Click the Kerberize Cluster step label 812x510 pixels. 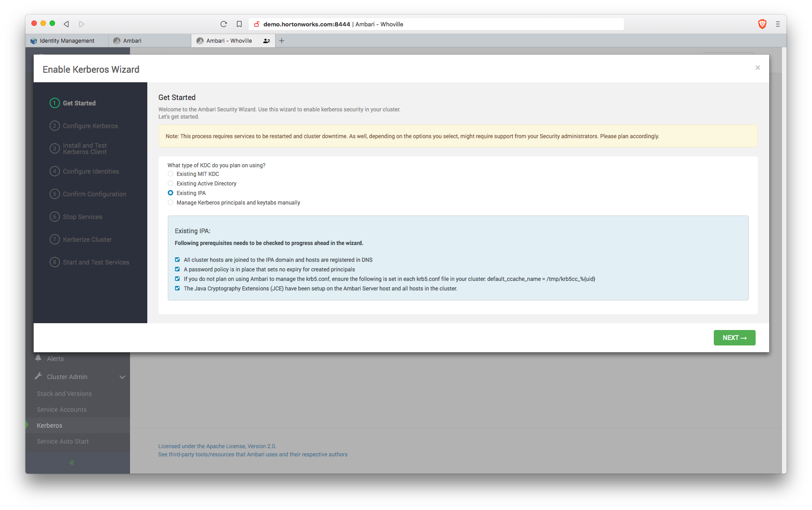pyautogui.click(x=87, y=240)
